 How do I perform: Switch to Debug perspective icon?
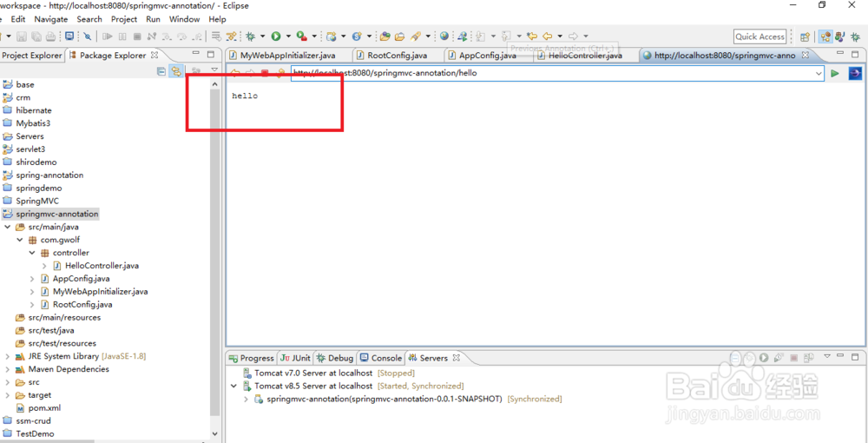point(856,37)
